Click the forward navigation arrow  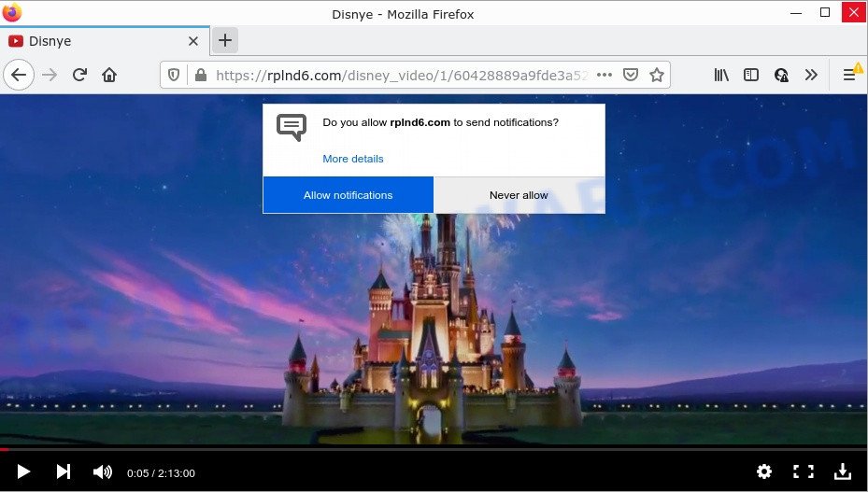[50, 75]
